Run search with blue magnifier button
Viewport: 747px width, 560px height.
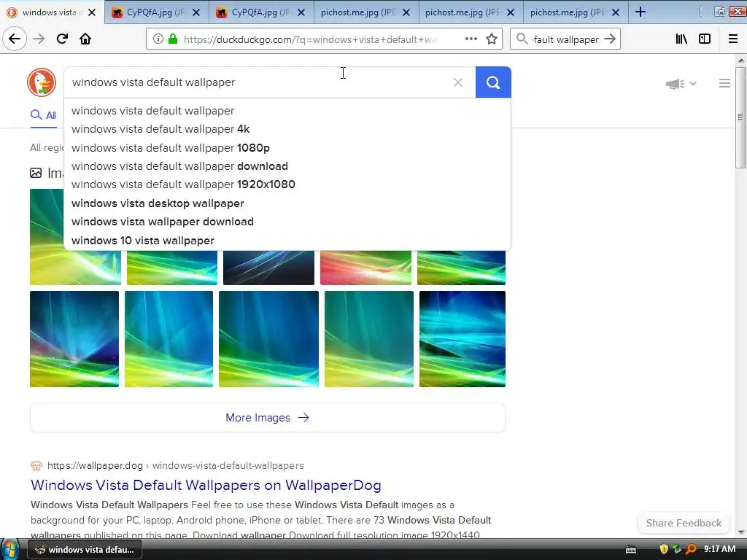coord(493,82)
